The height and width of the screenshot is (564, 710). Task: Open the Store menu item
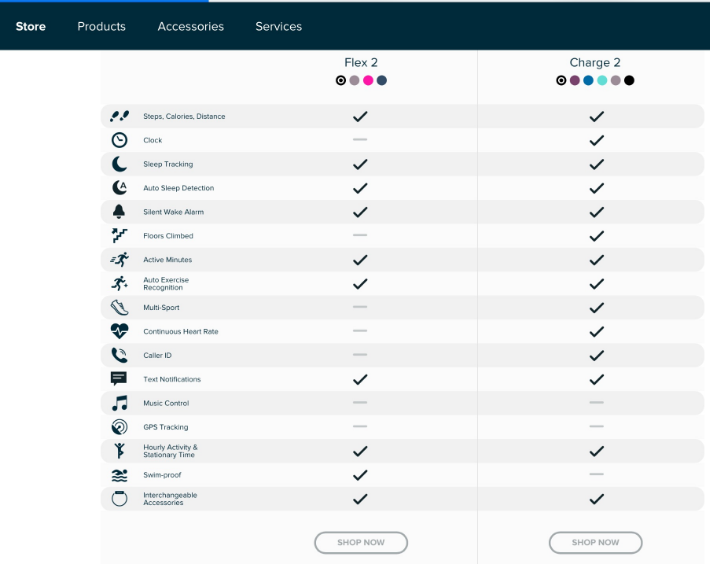30,26
